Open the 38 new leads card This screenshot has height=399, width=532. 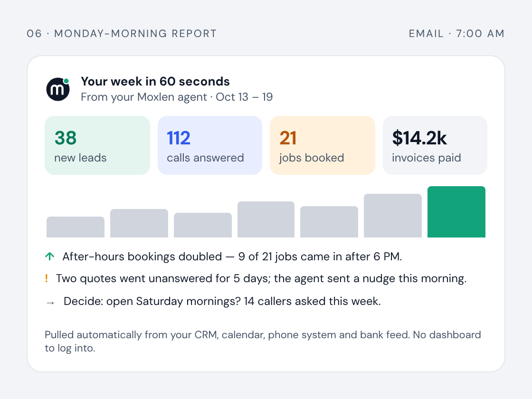[97, 145]
